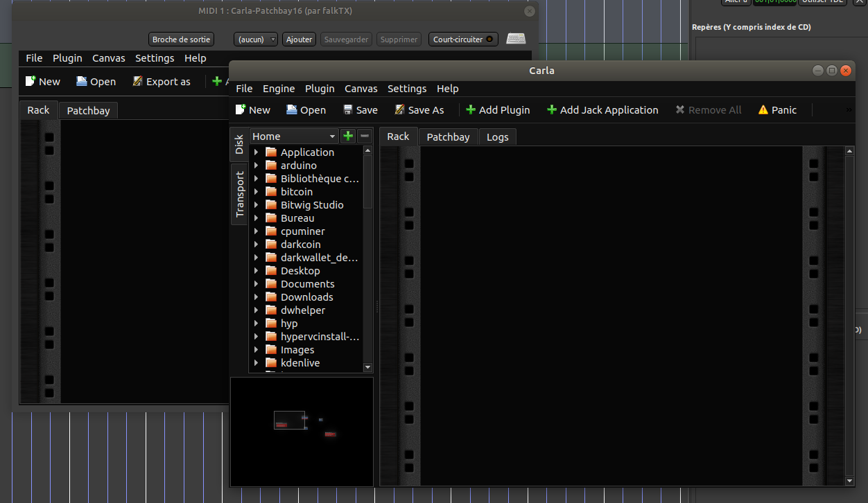
Task: Switch to the Transport side tab
Action: 239,195
